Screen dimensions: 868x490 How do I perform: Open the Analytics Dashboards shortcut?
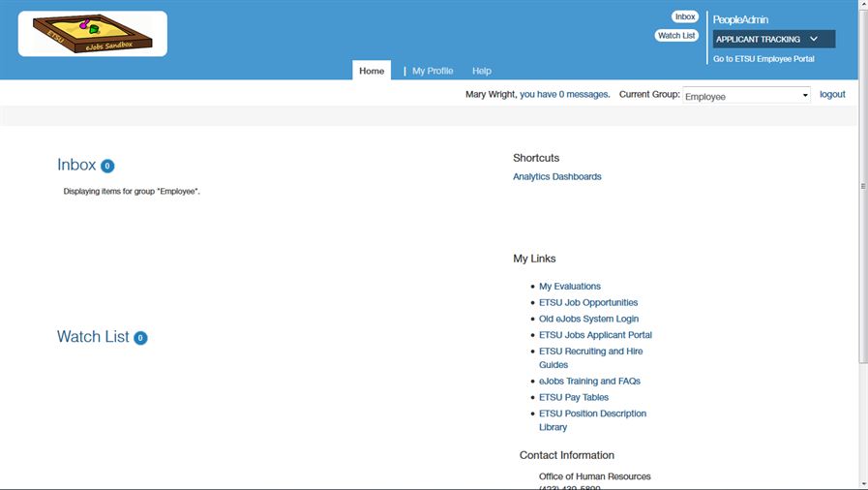[x=556, y=177]
